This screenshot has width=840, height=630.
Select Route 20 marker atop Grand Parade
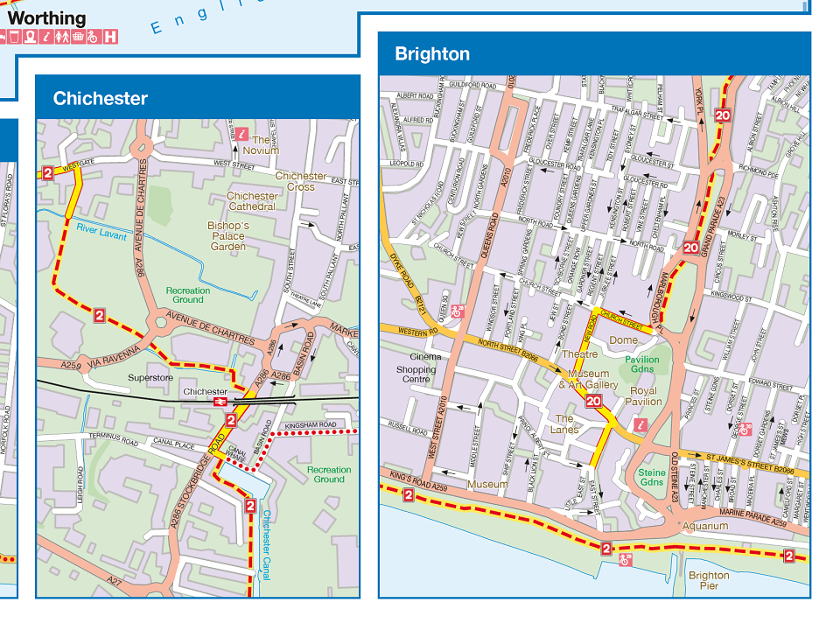(721, 113)
